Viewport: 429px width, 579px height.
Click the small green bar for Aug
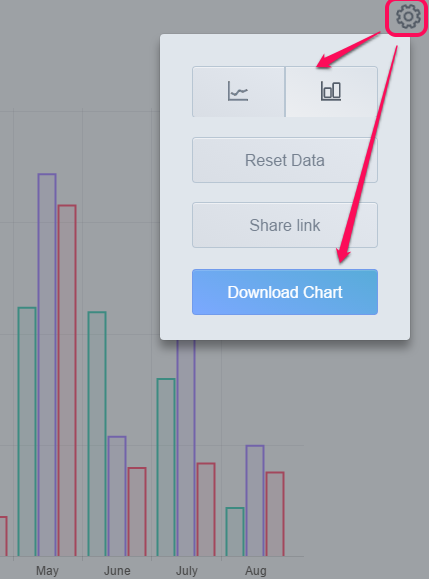[x=235, y=532]
